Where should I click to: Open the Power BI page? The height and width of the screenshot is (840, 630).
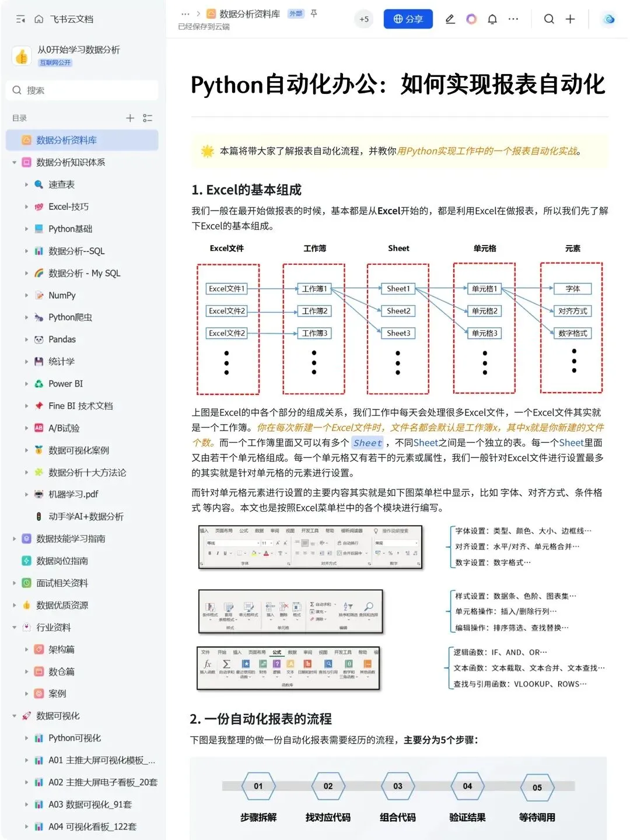click(65, 384)
